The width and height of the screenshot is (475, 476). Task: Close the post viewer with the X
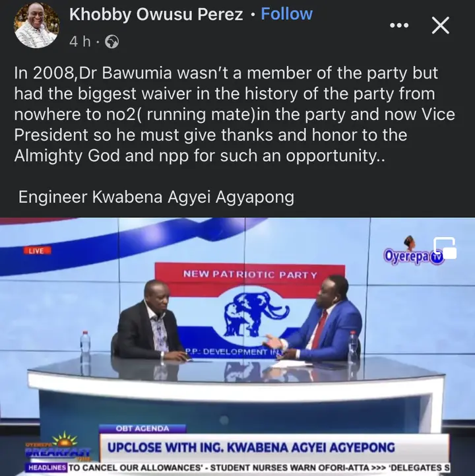tap(441, 26)
